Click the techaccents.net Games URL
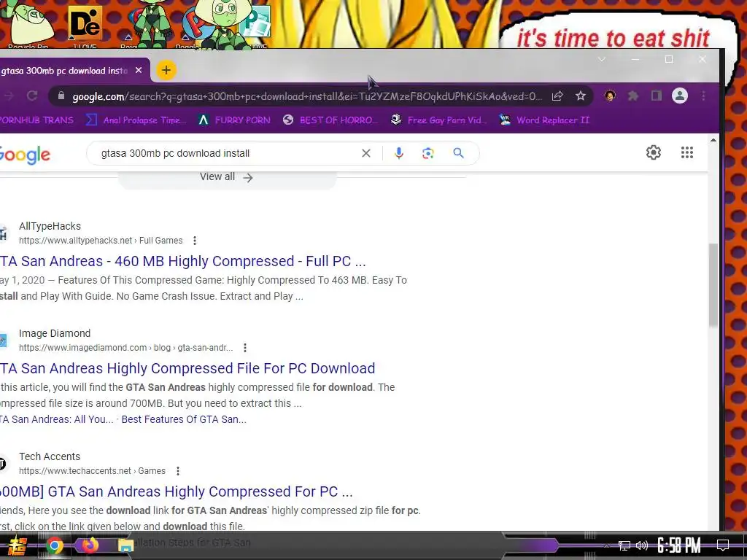Image resolution: width=747 pixels, height=560 pixels. (93, 471)
